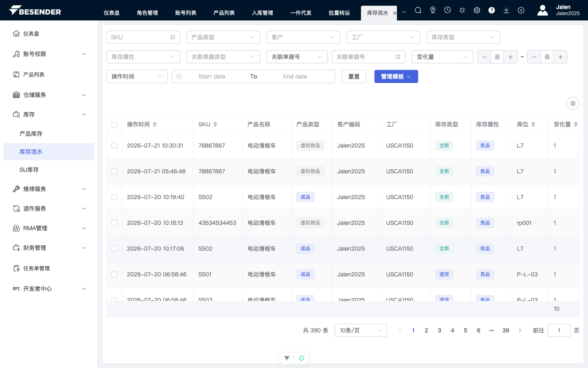Open the 工厂 dropdown

383,37
